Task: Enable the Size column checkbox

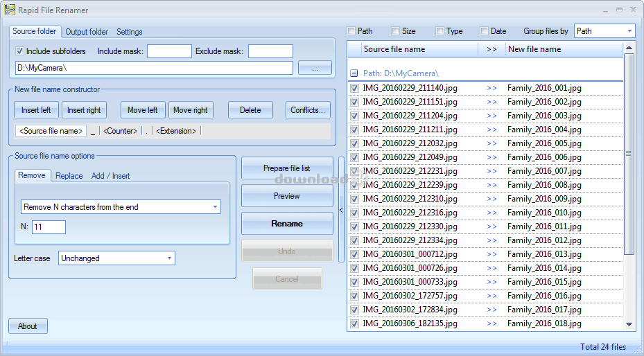Action: pyautogui.click(x=395, y=31)
